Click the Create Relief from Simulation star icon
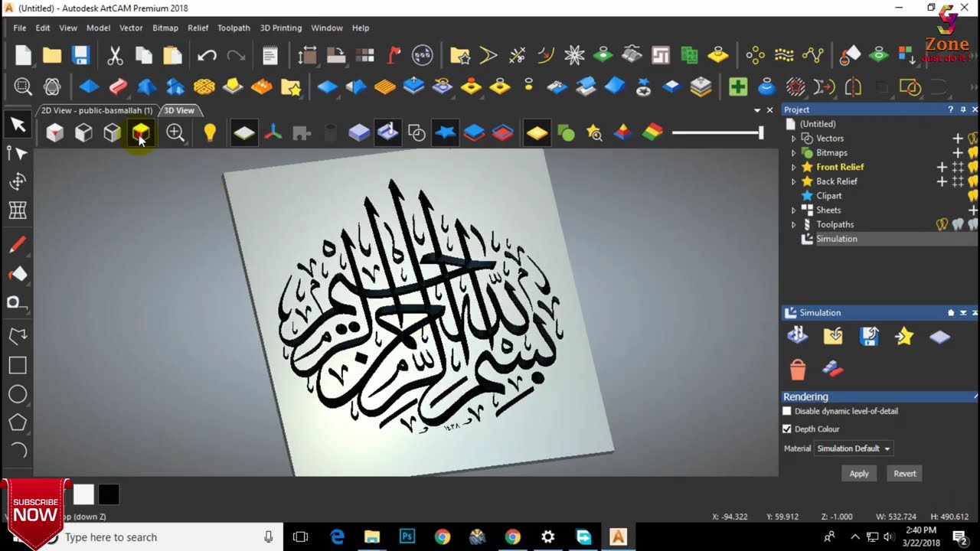The width and height of the screenshot is (980, 551). [904, 336]
